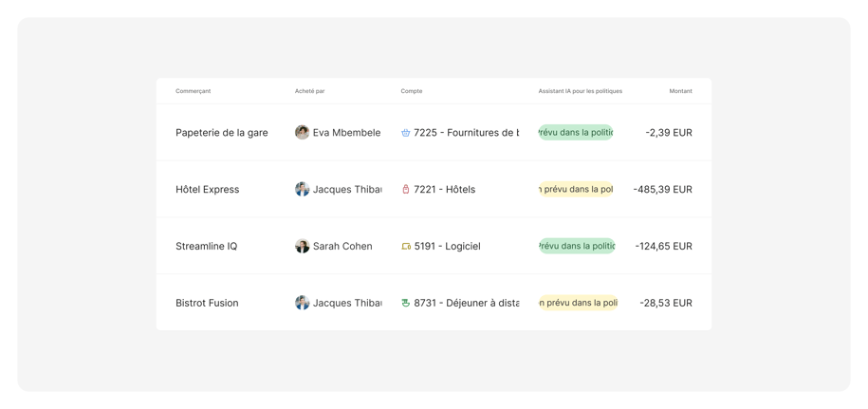The width and height of the screenshot is (868, 409).
Task: Click the amount -485,39 EUR
Action: click(663, 189)
